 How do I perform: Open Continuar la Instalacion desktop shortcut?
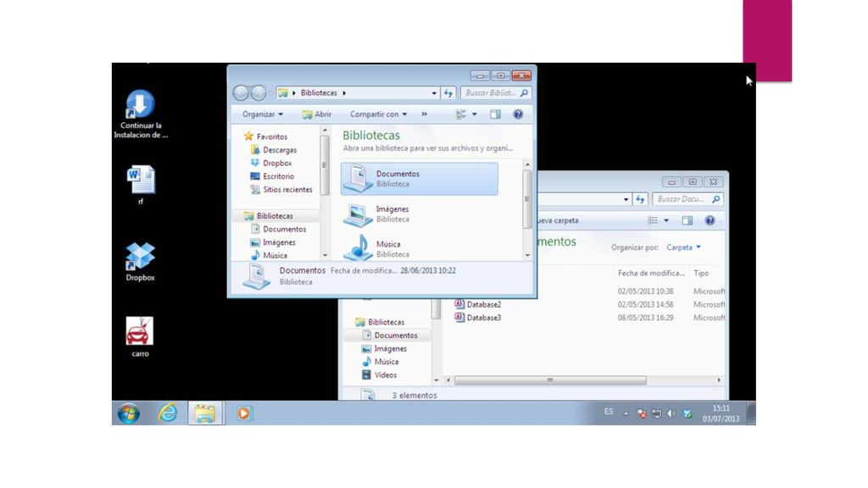[x=140, y=114]
